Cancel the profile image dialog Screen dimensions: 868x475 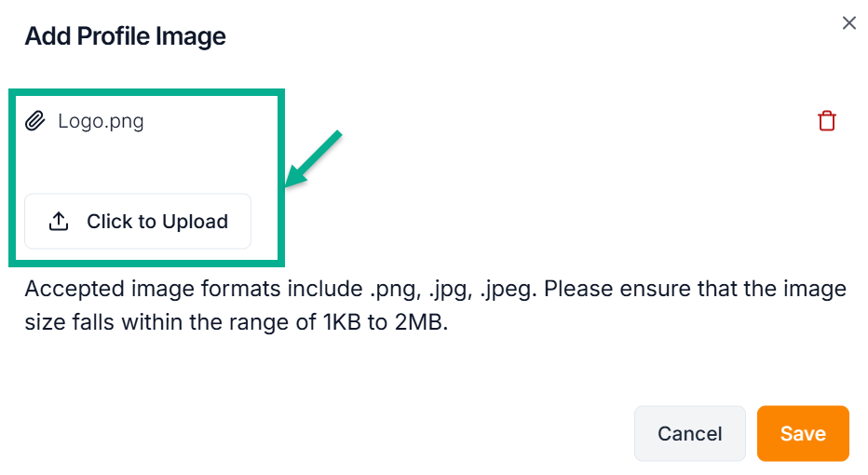tap(689, 433)
